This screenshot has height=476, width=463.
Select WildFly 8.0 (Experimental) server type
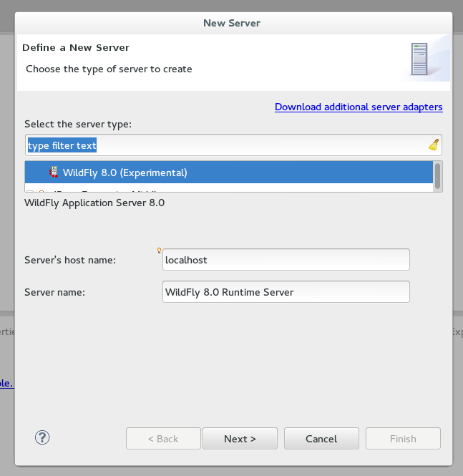tap(229, 172)
